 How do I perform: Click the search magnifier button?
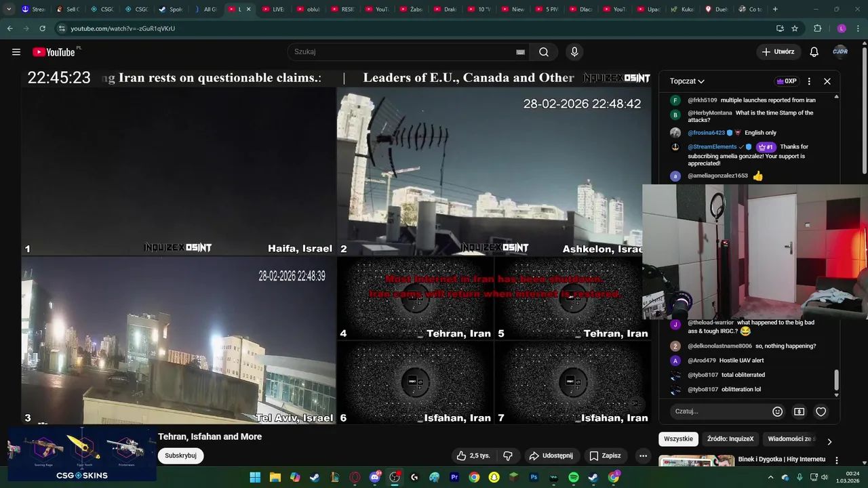point(544,52)
